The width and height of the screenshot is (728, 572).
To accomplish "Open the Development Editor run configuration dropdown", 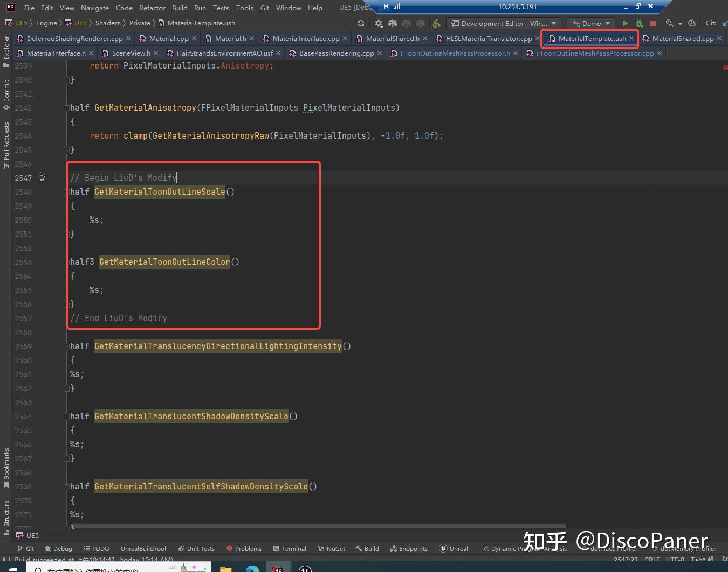I will coord(504,23).
